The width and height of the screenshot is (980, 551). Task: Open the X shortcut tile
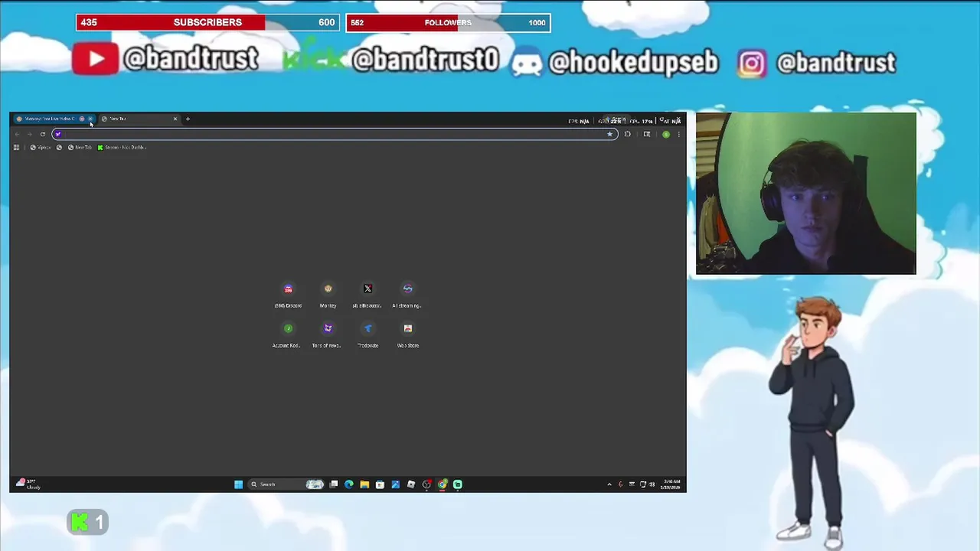coord(367,295)
